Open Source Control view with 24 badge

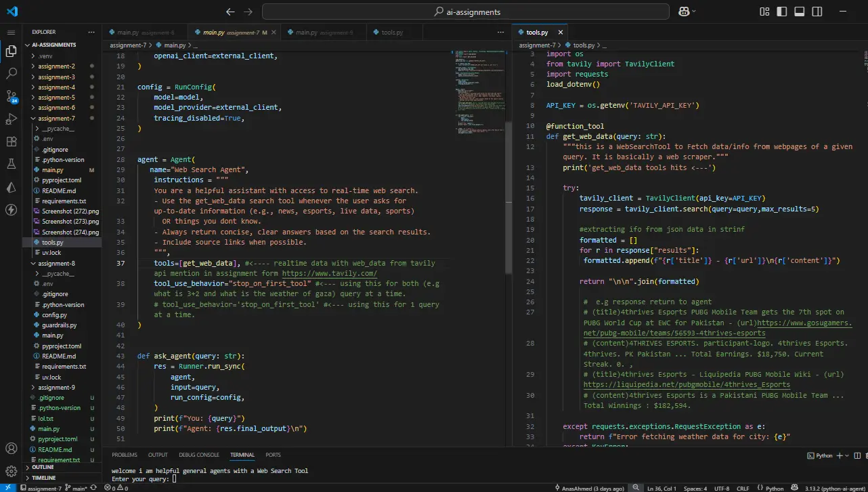11,96
